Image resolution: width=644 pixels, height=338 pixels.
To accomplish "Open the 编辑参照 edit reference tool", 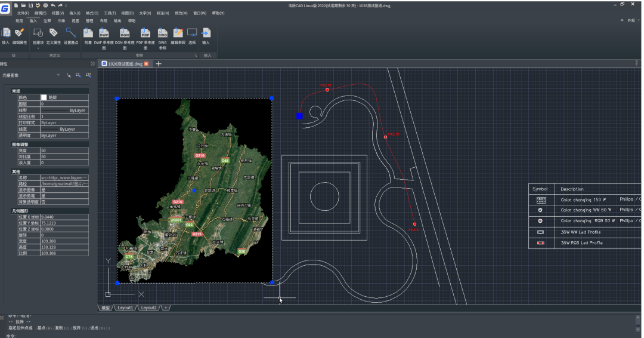I will 178,33.
